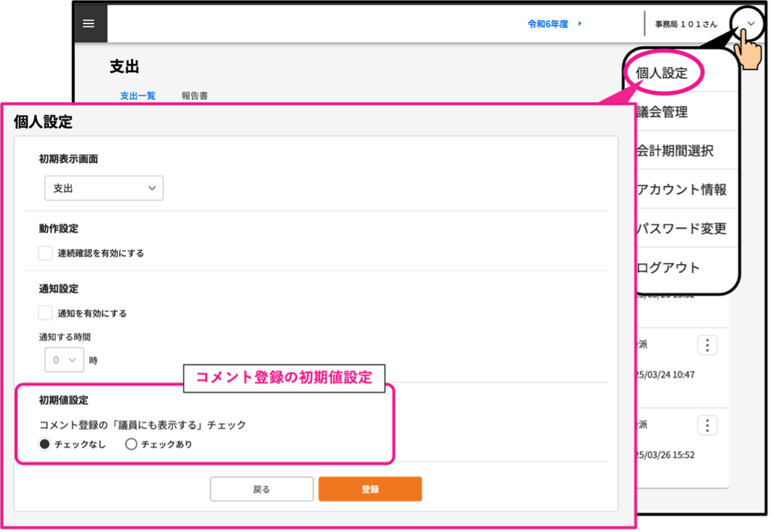
Task: Click ログアウト to sign out
Action: click(668, 268)
